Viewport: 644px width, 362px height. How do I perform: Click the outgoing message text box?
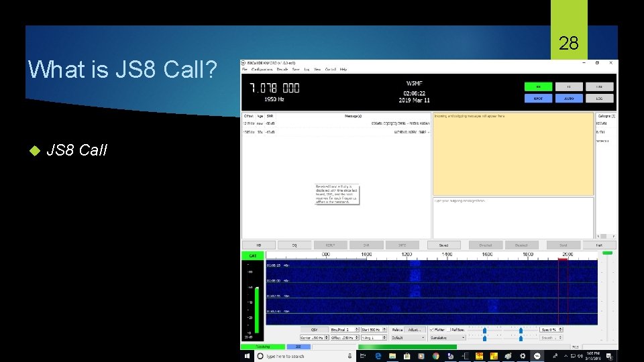(513, 217)
